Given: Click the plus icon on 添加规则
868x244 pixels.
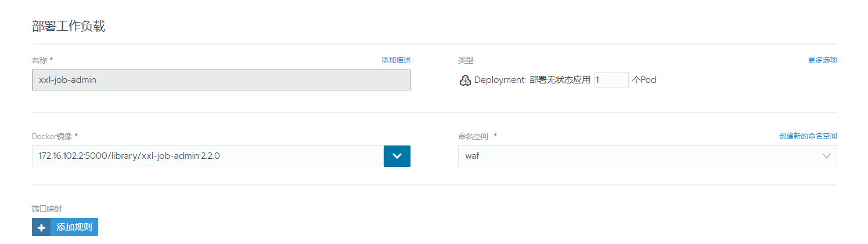Looking at the screenshot, I should [41, 227].
